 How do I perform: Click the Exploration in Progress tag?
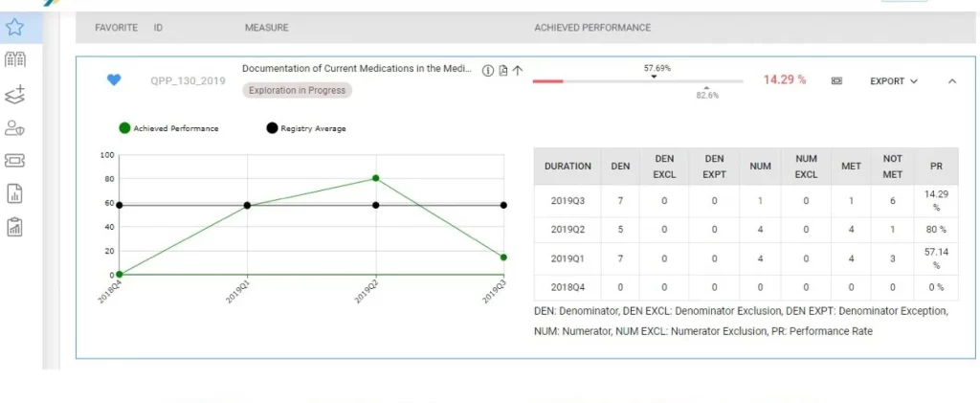pos(297,90)
